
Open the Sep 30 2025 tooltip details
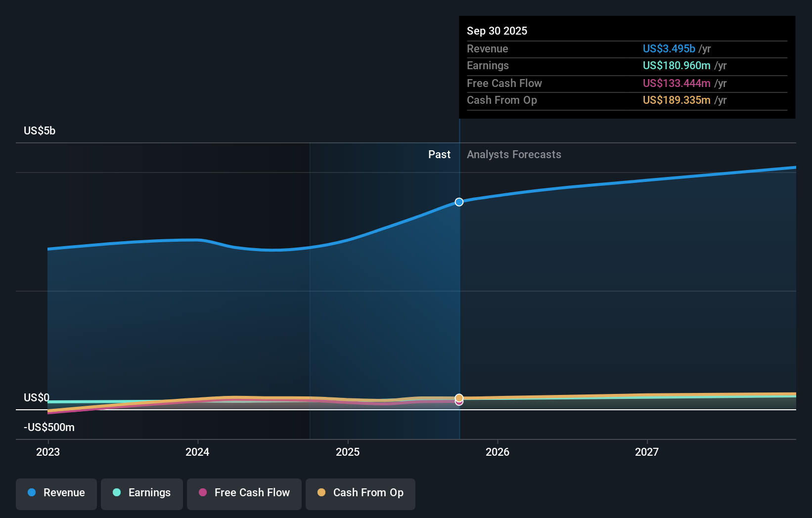497,31
